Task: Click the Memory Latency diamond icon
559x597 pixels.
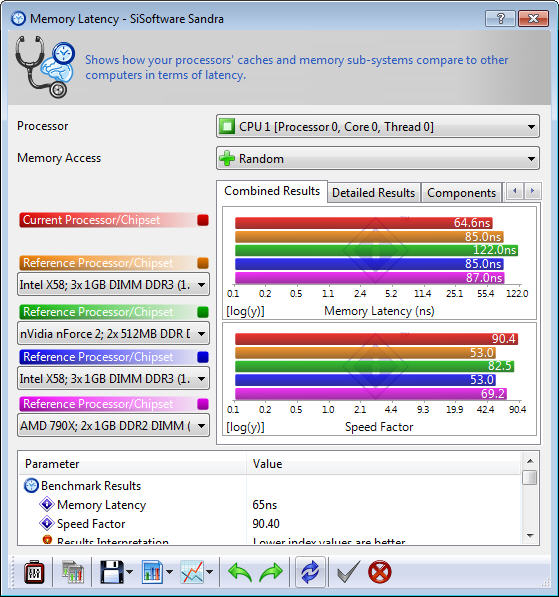Action: tap(47, 504)
